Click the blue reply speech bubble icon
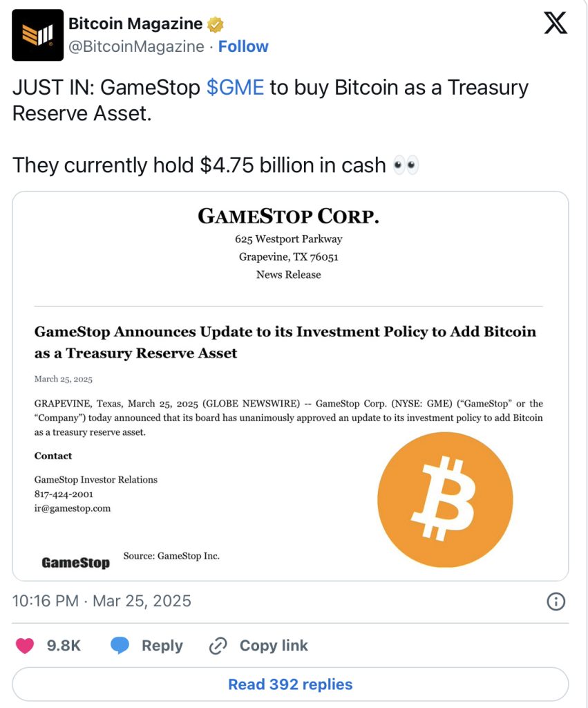 click(120, 646)
